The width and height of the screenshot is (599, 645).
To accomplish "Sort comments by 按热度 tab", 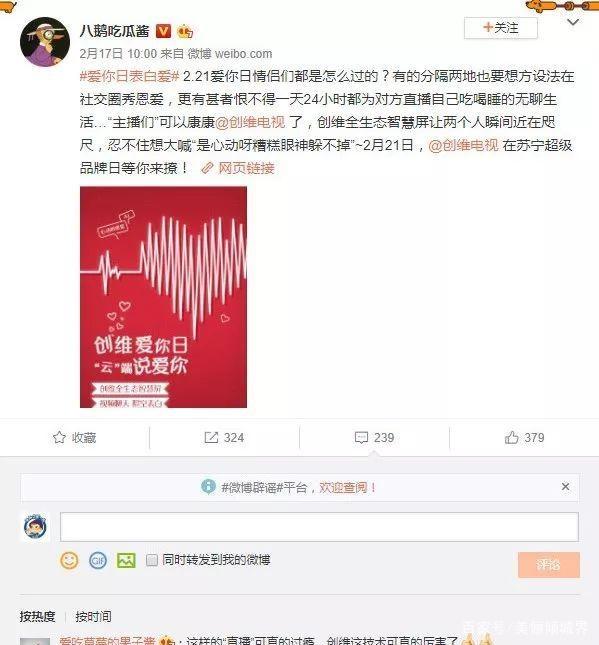I will (37, 617).
